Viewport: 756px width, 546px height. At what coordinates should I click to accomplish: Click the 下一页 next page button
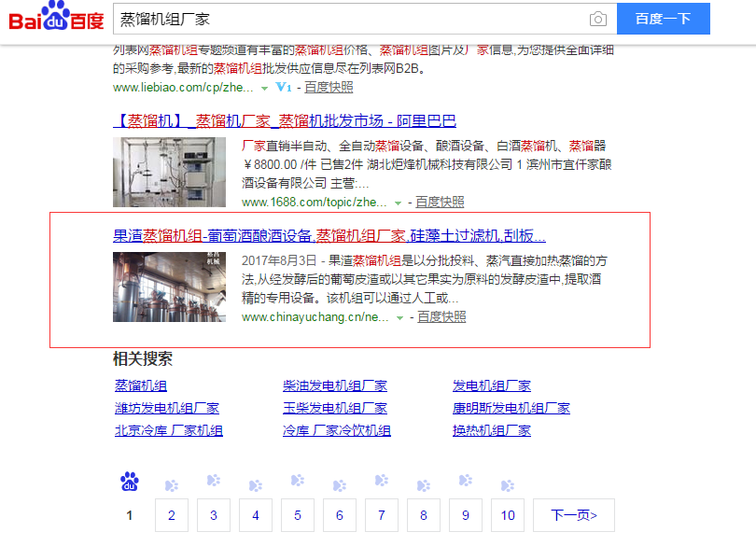(572, 515)
